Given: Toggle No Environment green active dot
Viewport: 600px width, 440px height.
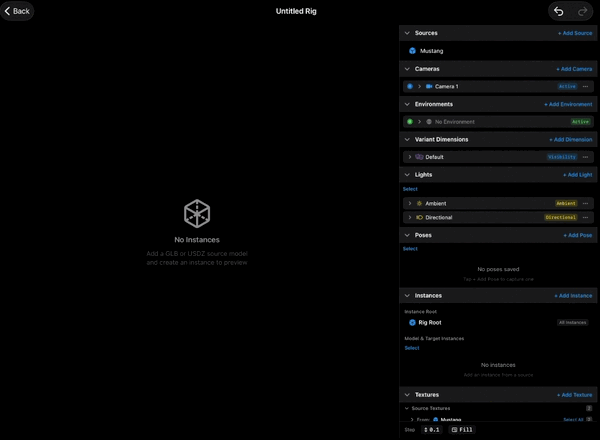Looking at the screenshot, I should [x=410, y=122].
